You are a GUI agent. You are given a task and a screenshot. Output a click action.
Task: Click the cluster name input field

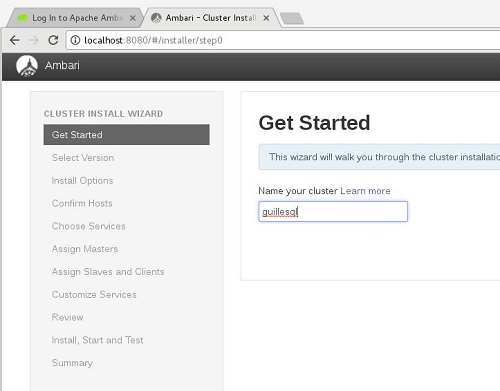pyautogui.click(x=333, y=211)
